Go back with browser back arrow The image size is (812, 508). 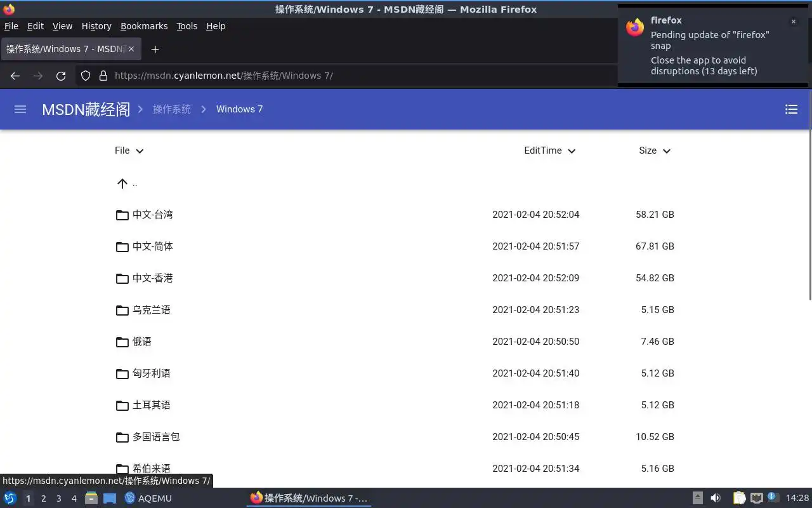15,76
